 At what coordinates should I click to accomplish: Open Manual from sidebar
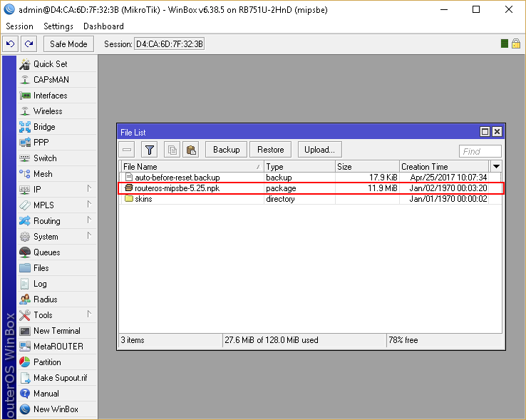pyautogui.click(x=57, y=394)
